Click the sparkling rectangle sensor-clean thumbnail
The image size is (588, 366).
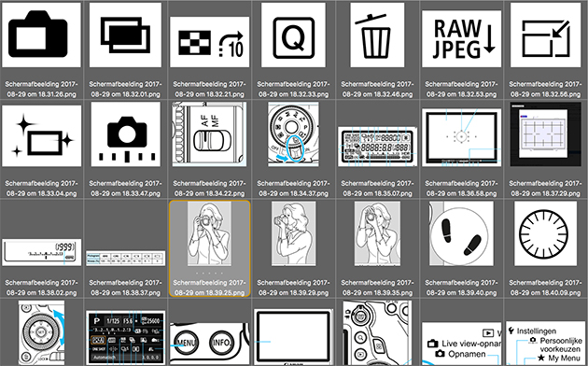(x=41, y=135)
